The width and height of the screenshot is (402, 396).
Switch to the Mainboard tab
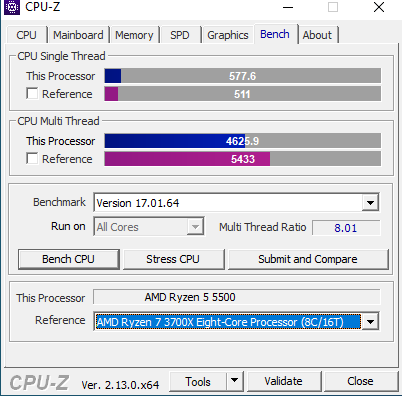pos(78,35)
